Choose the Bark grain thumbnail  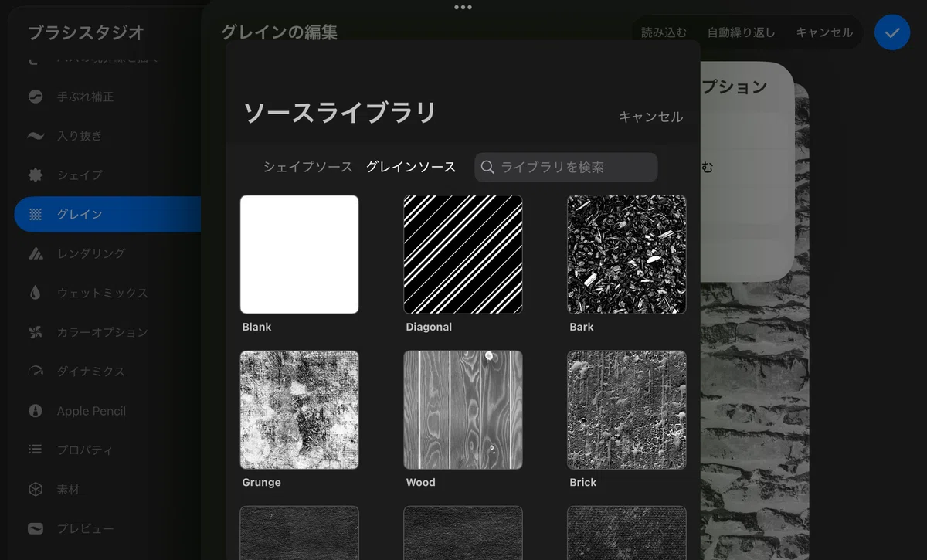pyautogui.click(x=626, y=254)
